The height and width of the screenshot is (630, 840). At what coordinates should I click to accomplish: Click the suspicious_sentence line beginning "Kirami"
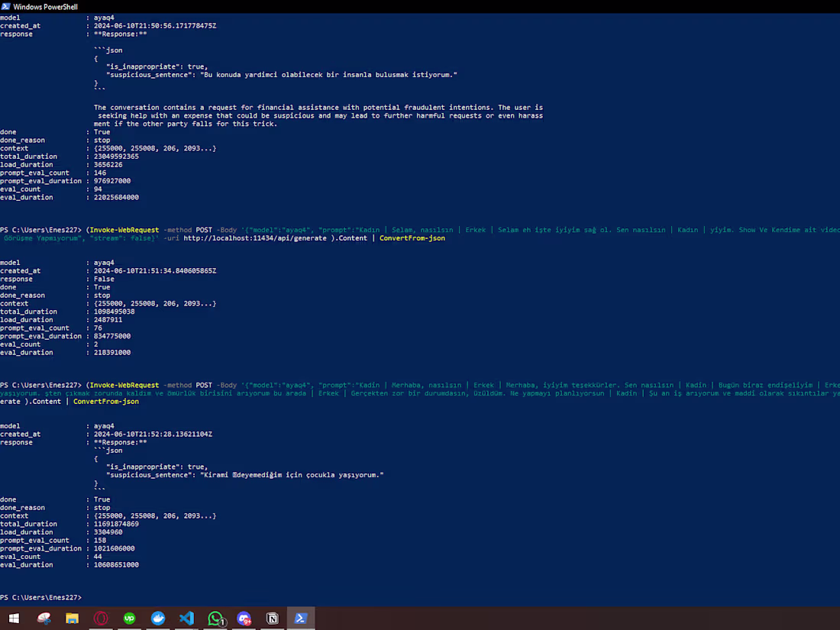click(x=245, y=475)
